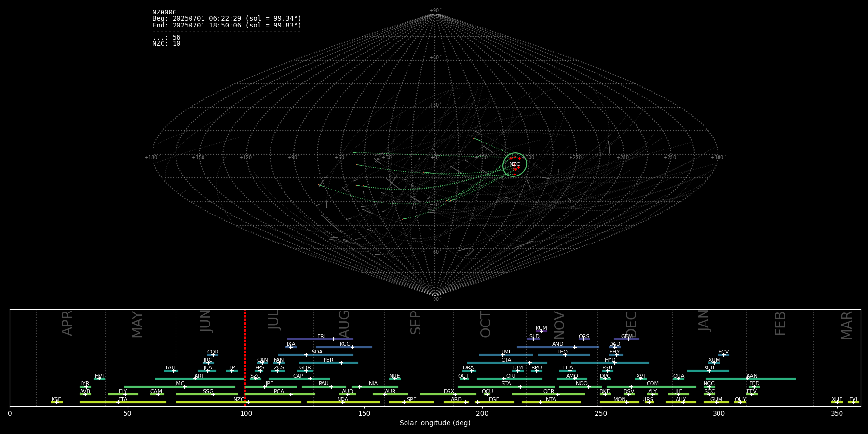Click the SSG shower activity bar

tap(207, 394)
